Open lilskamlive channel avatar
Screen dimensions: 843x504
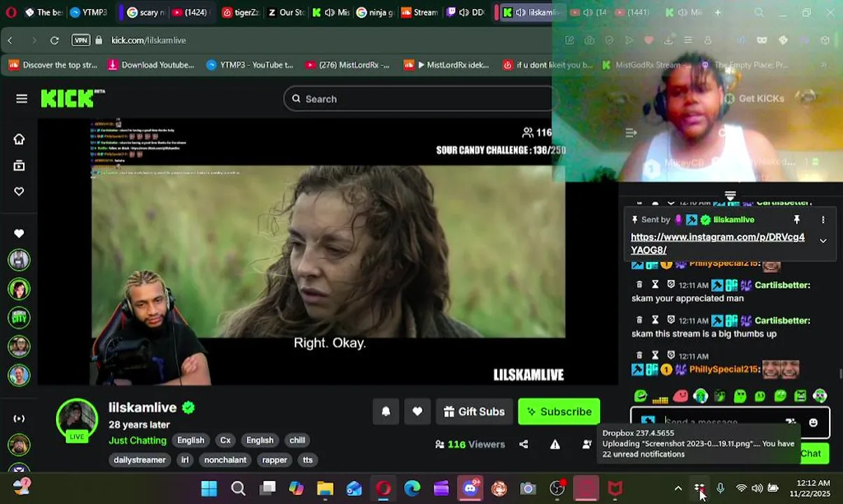point(77,420)
